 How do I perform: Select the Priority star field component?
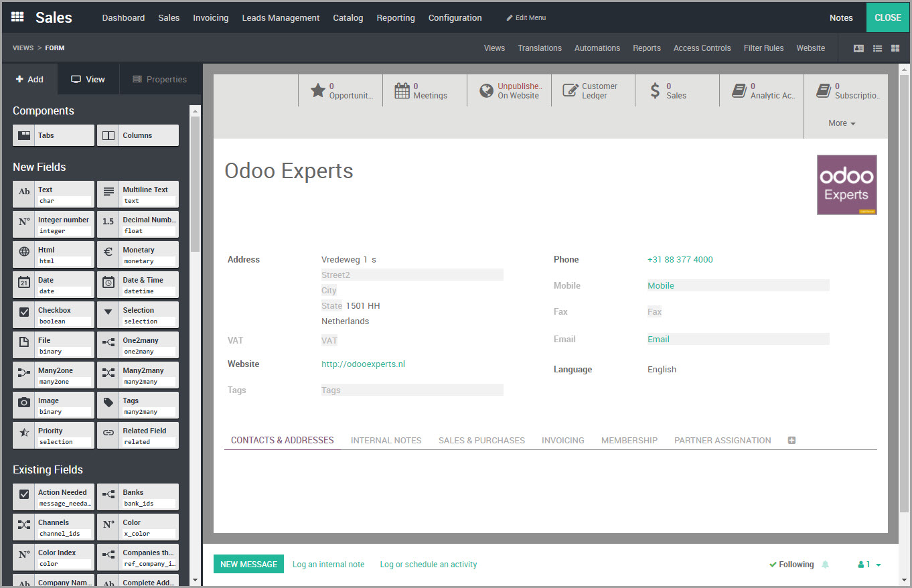click(x=53, y=435)
